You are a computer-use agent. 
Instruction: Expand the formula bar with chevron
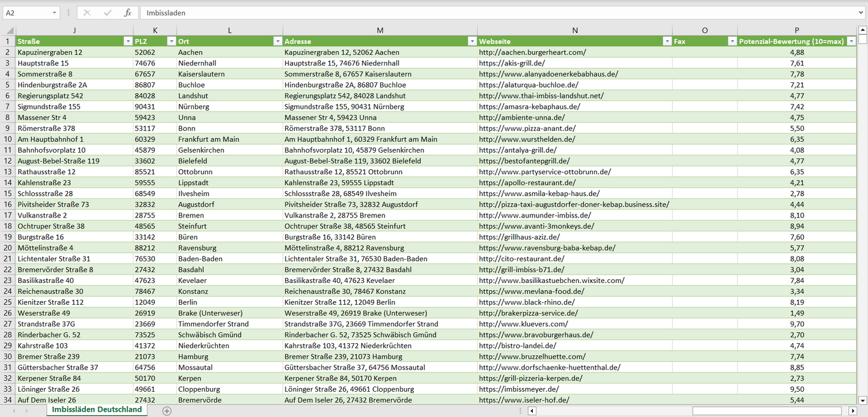(861, 13)
